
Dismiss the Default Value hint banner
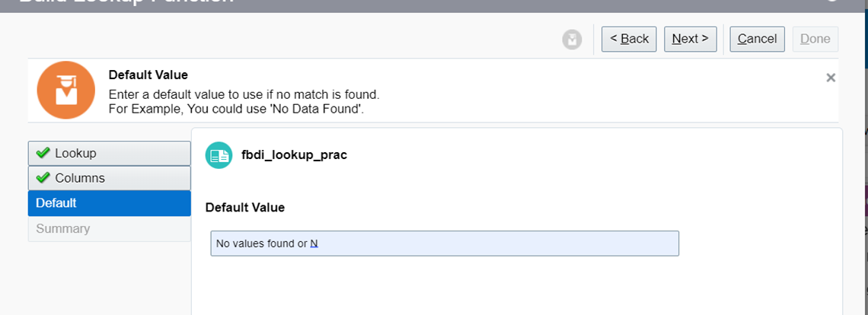[831, 78]
